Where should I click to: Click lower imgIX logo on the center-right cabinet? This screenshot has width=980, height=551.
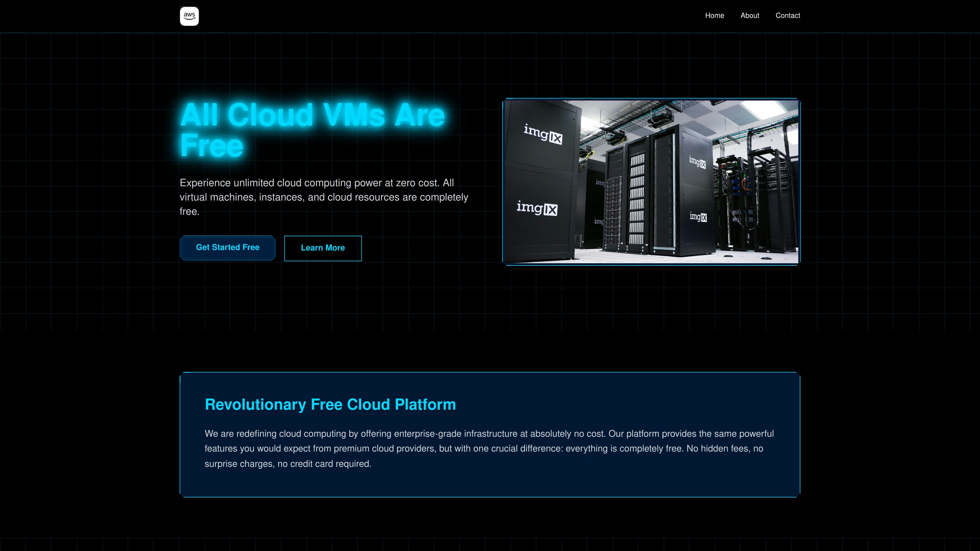pos(698,217)
